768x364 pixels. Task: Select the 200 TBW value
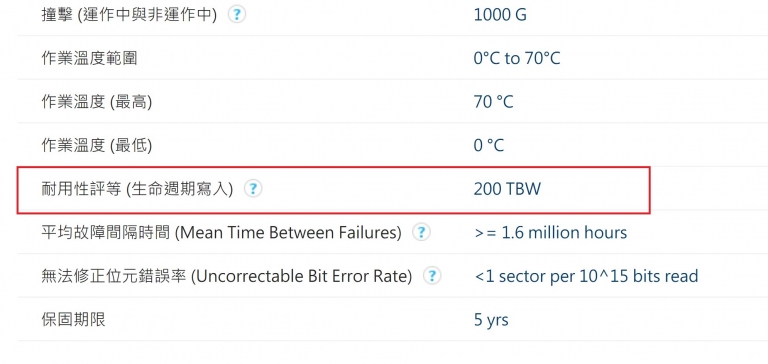(x=507, y=189)
